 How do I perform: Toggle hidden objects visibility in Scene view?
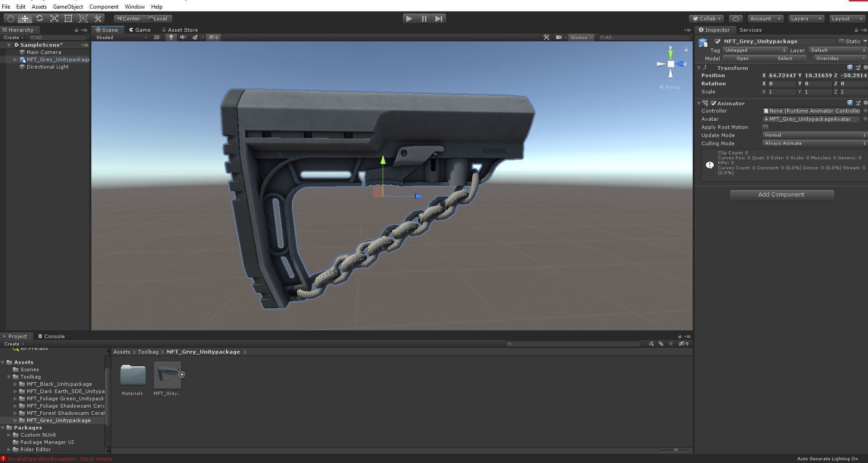214,37
